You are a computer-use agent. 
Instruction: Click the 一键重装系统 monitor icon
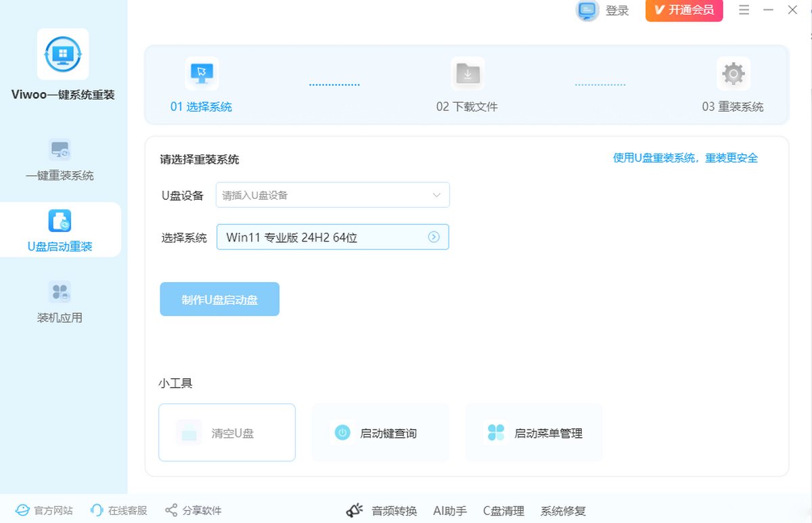(x=60, y=150)
